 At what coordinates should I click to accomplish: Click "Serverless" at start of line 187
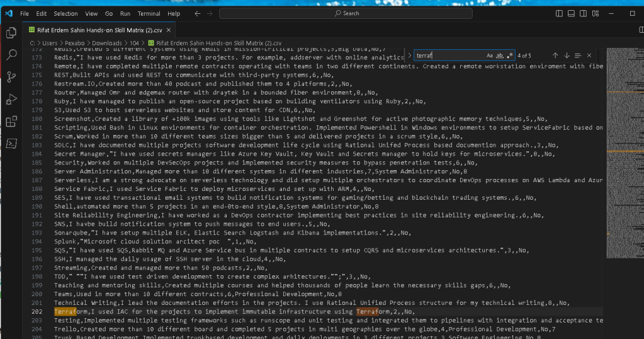coord(72,180)
